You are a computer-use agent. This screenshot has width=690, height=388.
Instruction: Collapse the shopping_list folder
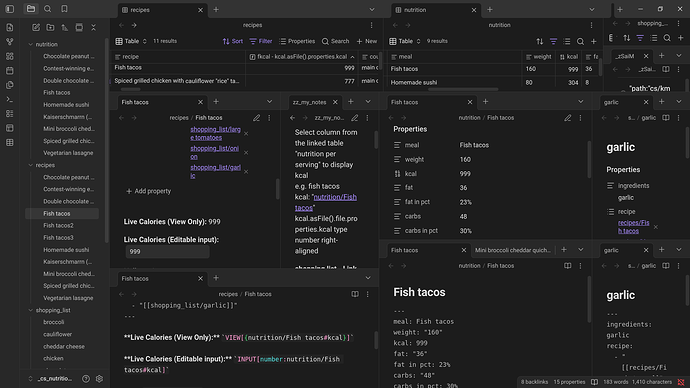click(31, 311)
